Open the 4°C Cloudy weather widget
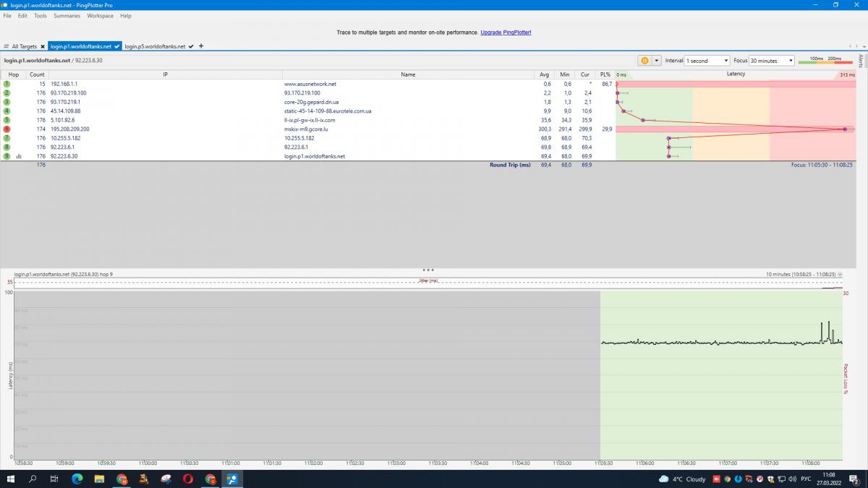Viewport: 868px width, 488px height. [682, 479]
